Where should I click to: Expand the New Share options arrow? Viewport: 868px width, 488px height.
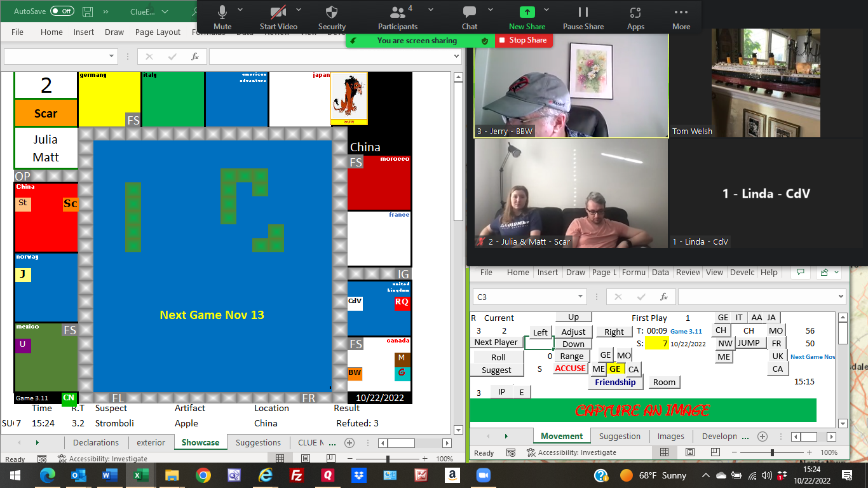point(548,10)
